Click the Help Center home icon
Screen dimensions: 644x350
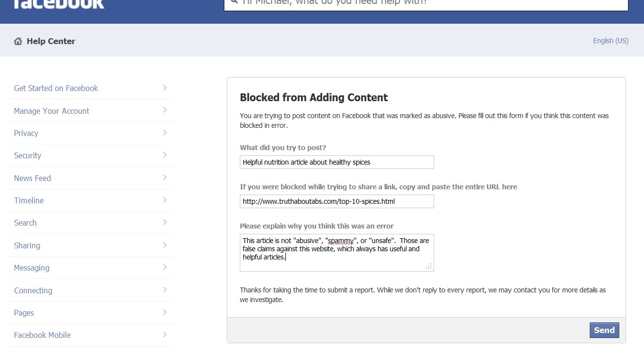[x=18, y=41]
